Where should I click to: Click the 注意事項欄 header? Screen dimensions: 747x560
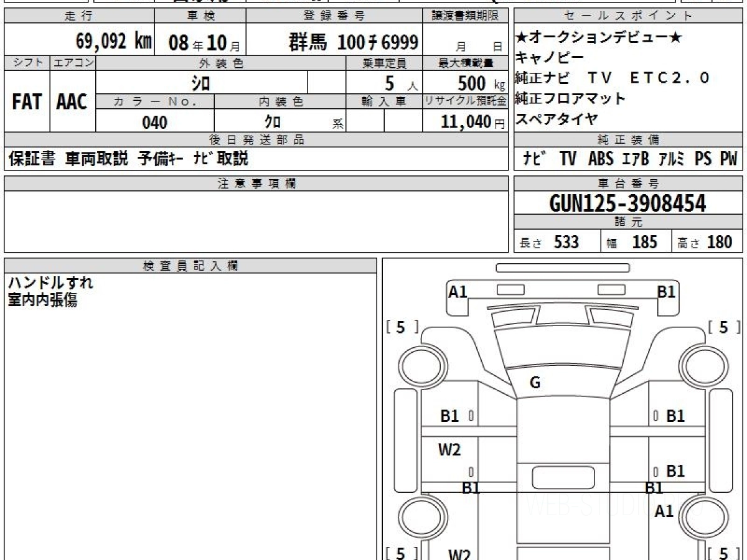(256, 184)
